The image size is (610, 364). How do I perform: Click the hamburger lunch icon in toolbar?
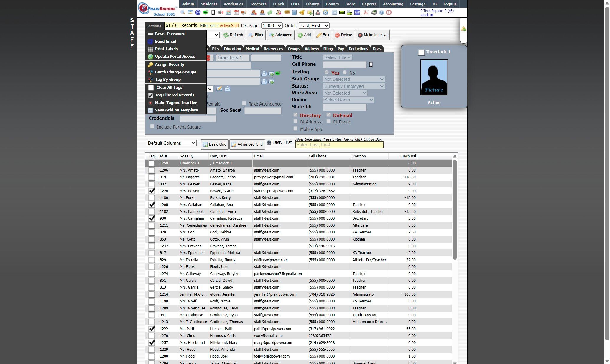pyautogui.click(x=287, y=12)
